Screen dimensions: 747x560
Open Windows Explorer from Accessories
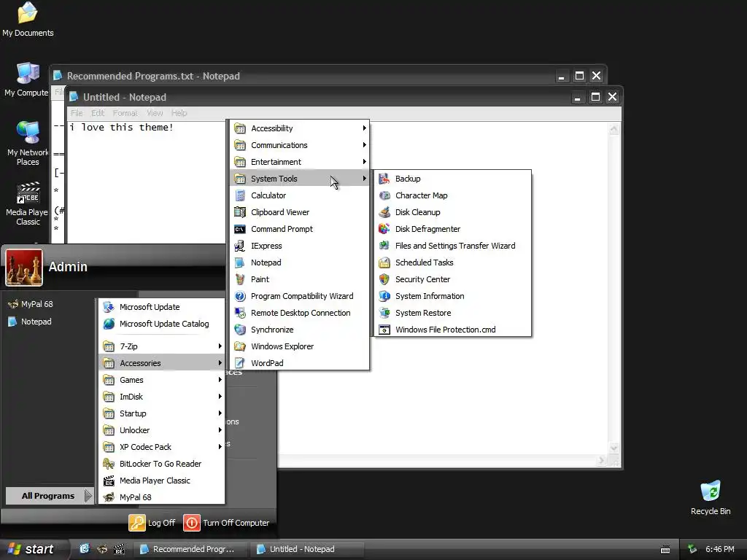pos(300,346)
